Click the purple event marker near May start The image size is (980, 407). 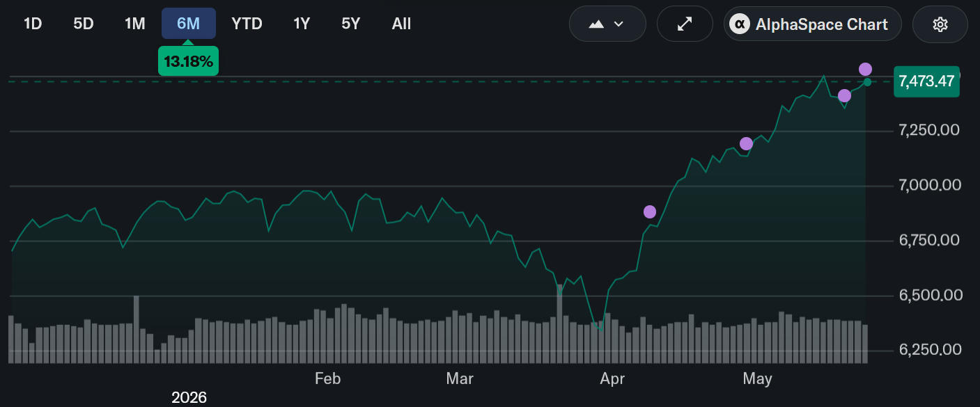pyautogui.click(x=746, y=143)
